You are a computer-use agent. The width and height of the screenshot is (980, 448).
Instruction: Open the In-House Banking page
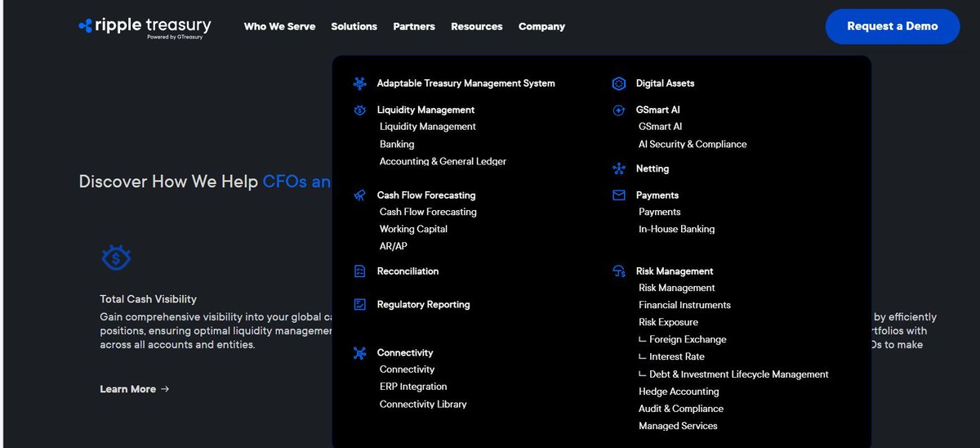click(677, 229)
